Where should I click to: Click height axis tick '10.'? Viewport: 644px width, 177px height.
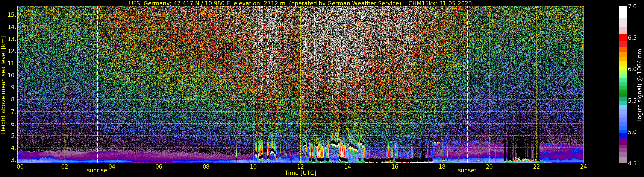(x=12, y=75)
